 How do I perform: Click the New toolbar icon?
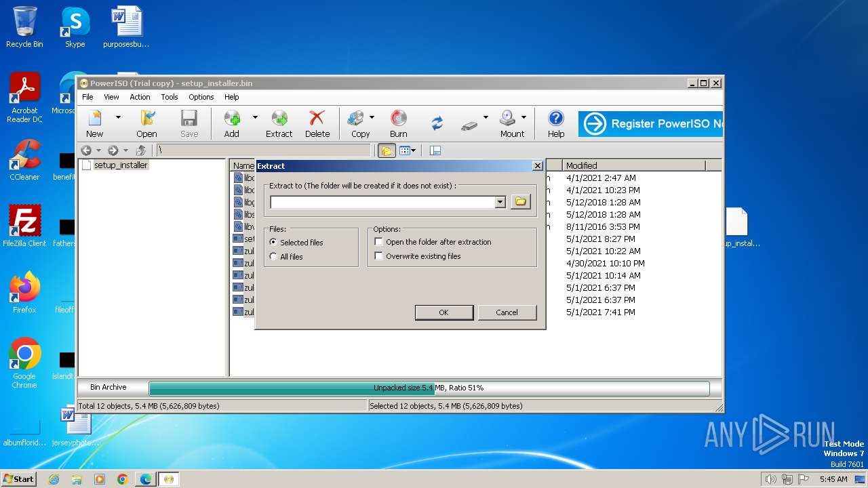tap(95, 119)
